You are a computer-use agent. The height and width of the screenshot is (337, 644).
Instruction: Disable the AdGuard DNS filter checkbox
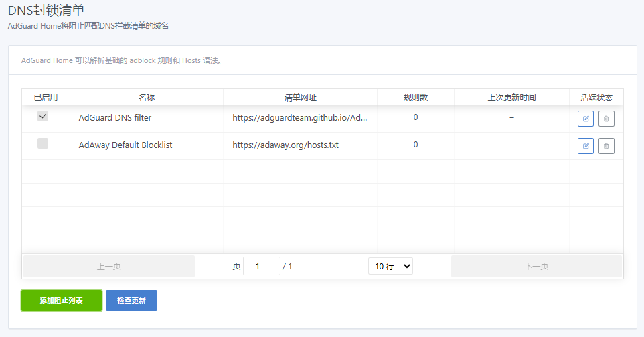pyautogui.click(x=43, y=116)
